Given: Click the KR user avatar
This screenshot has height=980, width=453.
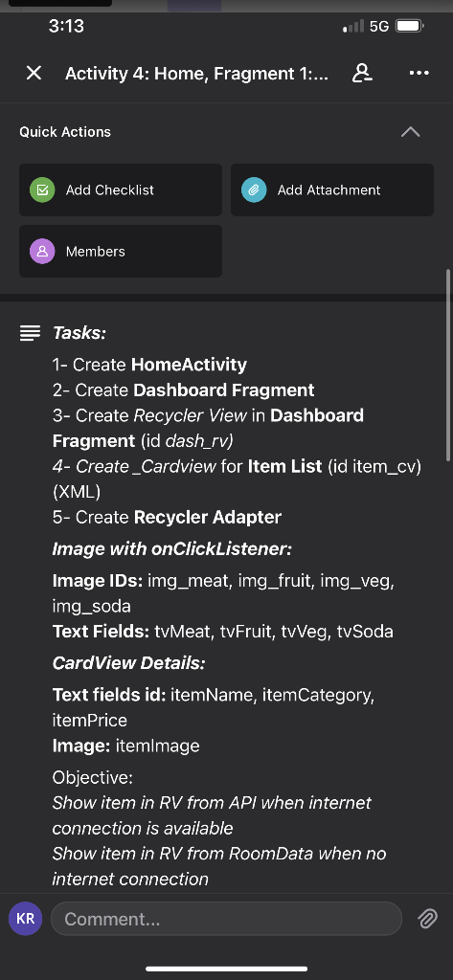Looking at the screenshot, I should click(x=26, y=919).
